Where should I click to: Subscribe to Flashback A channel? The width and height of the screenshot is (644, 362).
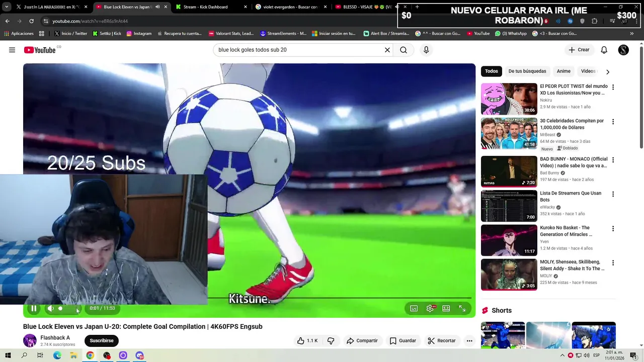pos(102,340)
